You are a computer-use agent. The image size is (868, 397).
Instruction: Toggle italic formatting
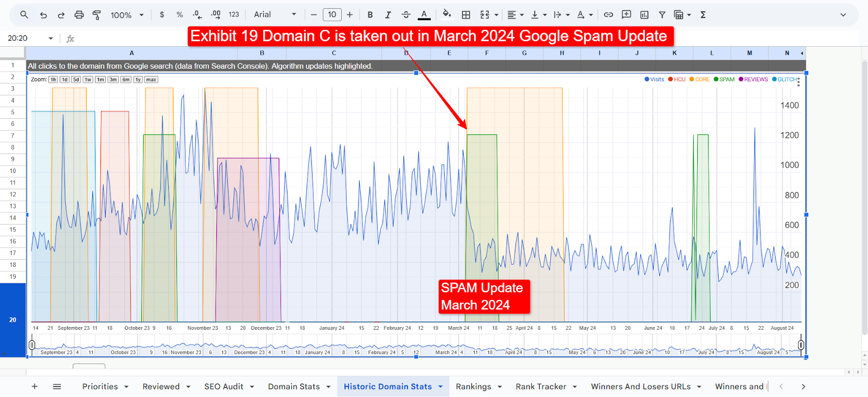388,15
